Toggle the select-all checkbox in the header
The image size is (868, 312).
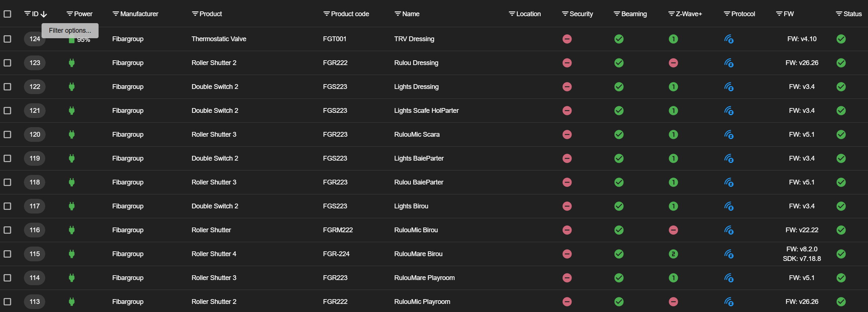(7, 14)
